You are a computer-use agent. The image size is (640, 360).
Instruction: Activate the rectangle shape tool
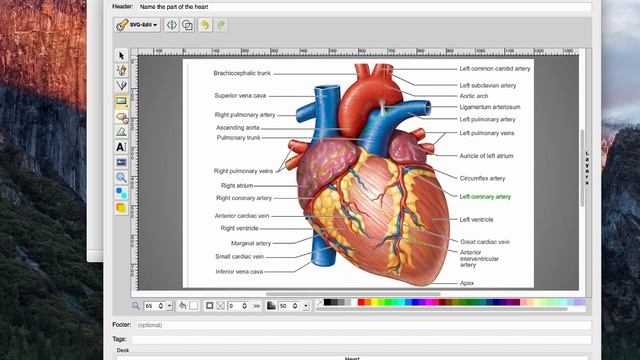coord(121,101)
